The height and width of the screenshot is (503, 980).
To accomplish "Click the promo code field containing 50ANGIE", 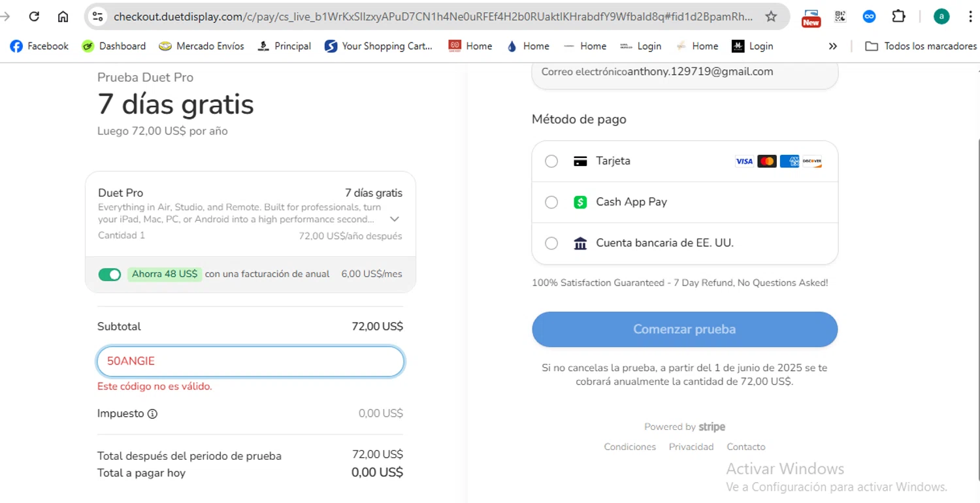I will (250, 361).
